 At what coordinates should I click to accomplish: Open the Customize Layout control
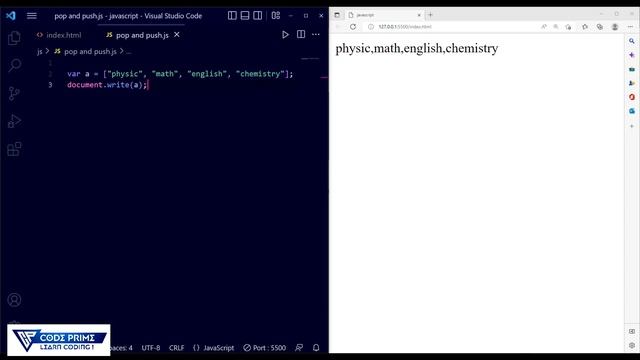click(x=276, y=16)
